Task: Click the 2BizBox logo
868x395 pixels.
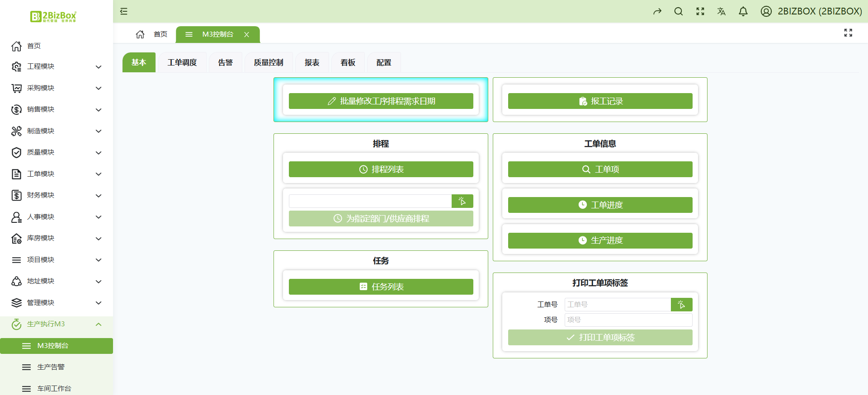Action: pos(53,17)
